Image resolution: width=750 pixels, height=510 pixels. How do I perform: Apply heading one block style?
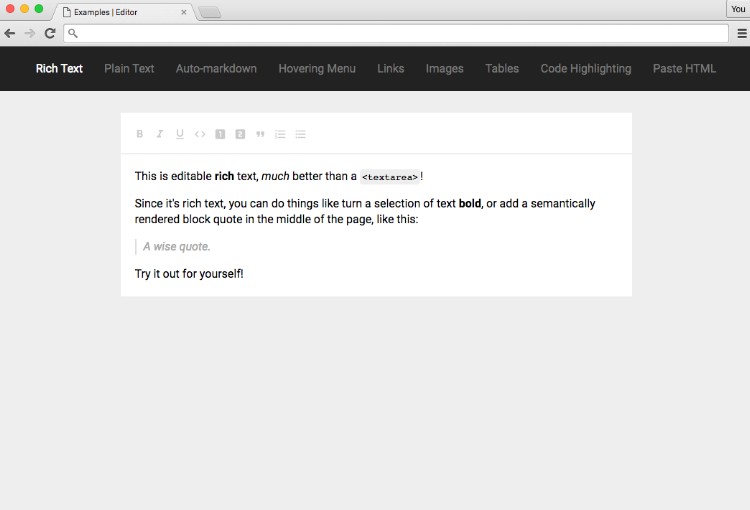[220, 134]
